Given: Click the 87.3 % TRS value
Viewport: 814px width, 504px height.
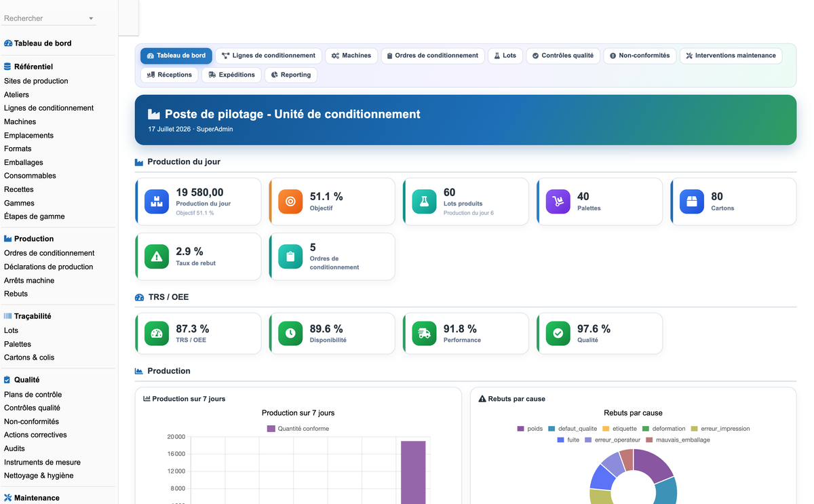Looking at the screenshot, I should [193, 329].
